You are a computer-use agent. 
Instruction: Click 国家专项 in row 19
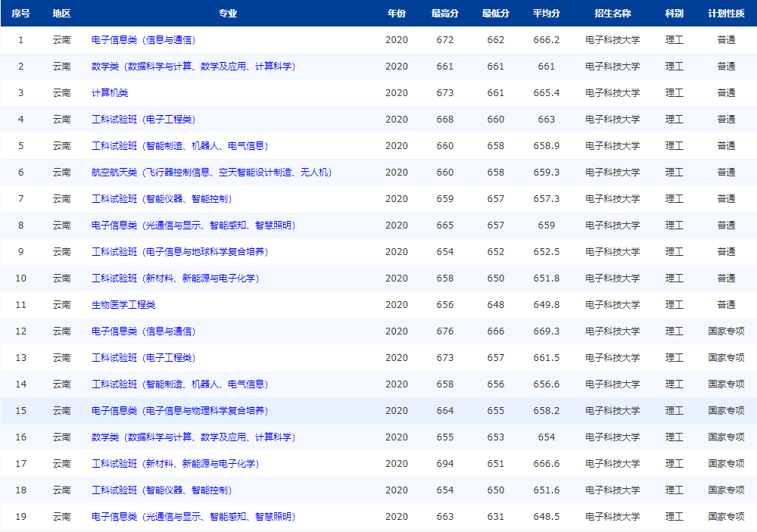(726, 517)
